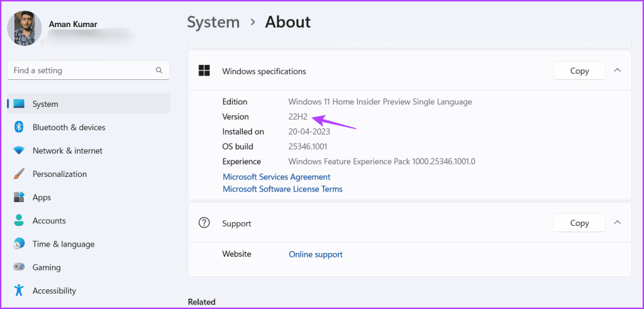Open Time & language settings
This screenshot has width=644, height=309.
(x=89, y=244)
